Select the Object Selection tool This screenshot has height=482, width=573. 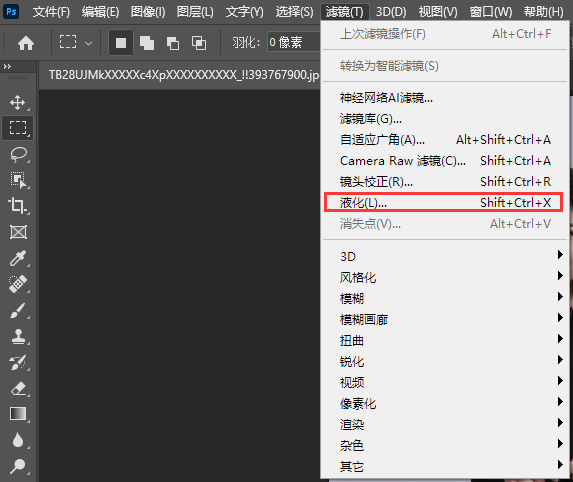tap(18, 180)
